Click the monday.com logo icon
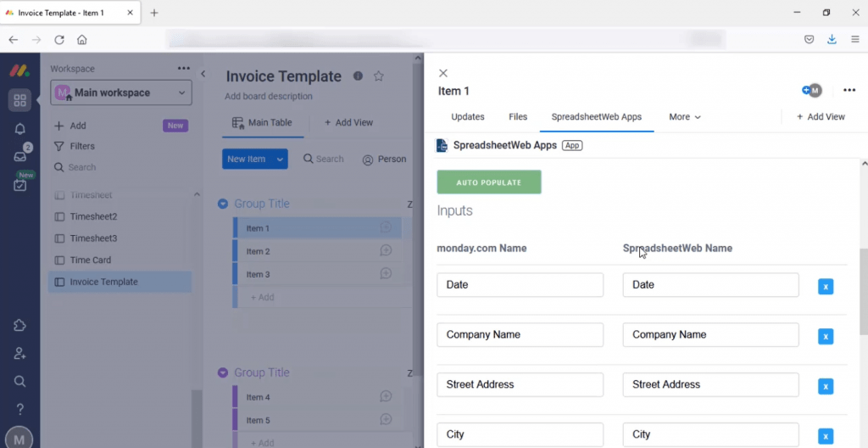Screen dimensions: 868x448 [x=19, y=70]
